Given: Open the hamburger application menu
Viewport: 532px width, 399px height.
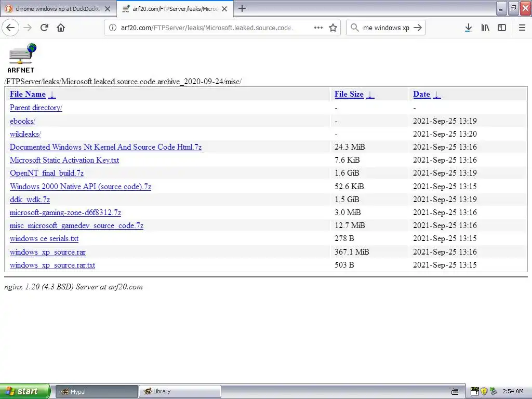Looking at the screenshot, I should (522, 28).
